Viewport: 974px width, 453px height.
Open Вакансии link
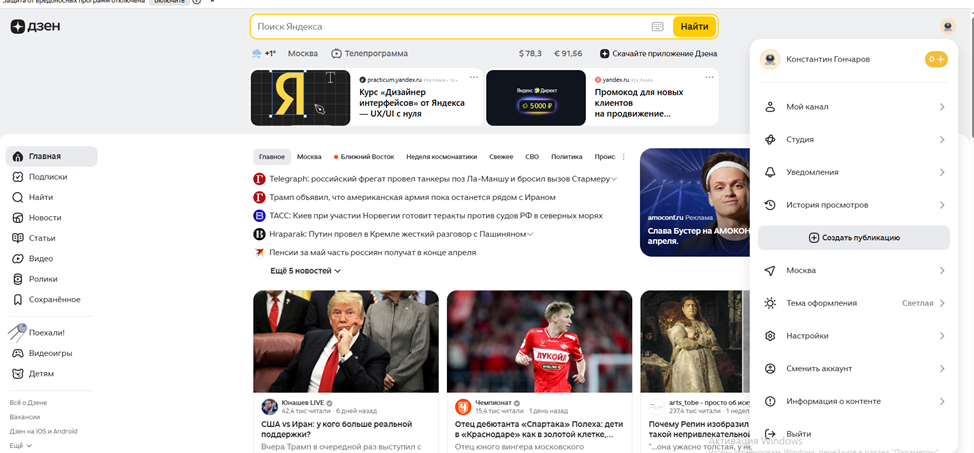pyautogui.click(x=25, y=417)
